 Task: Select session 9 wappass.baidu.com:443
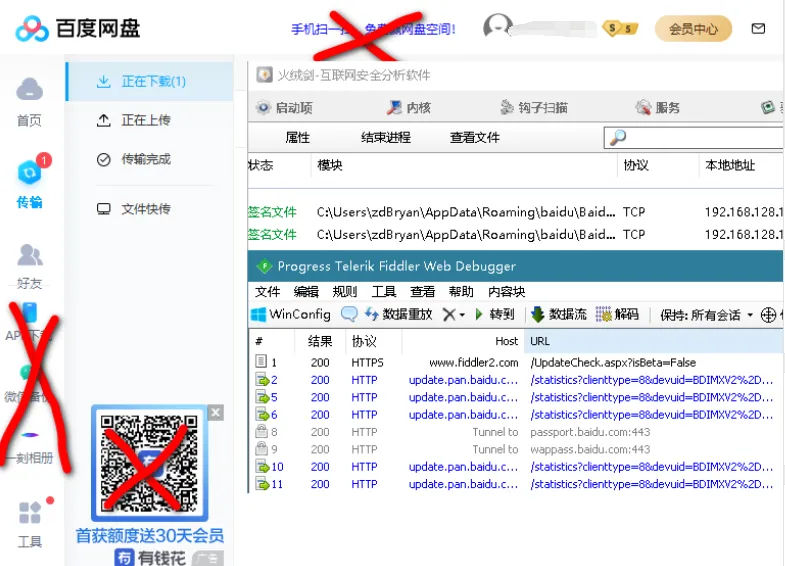point(516,449)
